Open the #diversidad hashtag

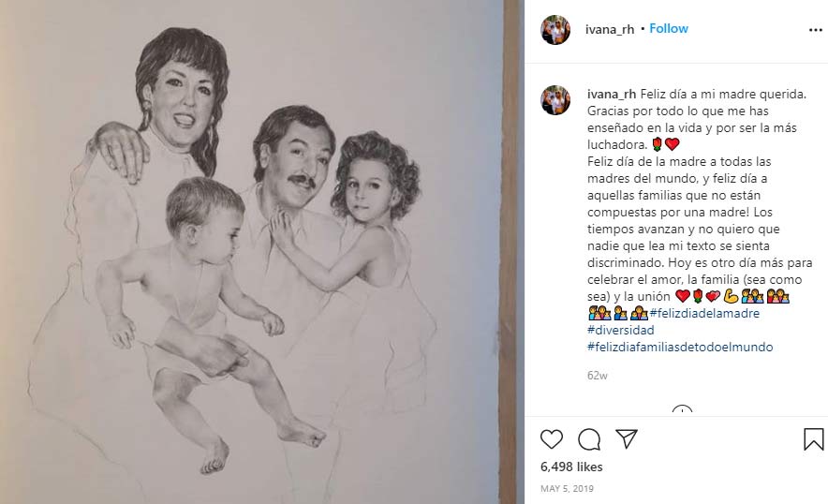coord(621,330)
